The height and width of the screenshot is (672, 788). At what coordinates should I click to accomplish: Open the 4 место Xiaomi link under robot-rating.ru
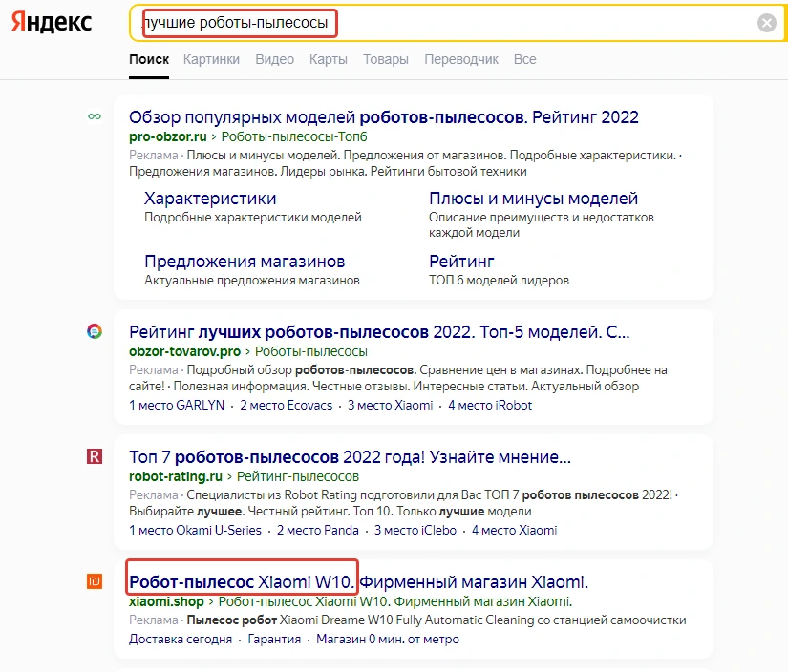point(514,531)
